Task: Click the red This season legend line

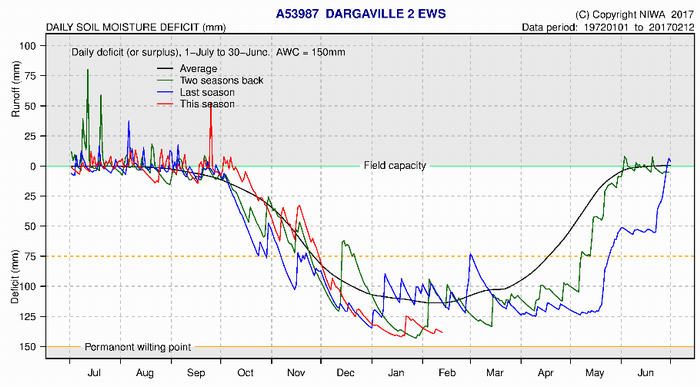Action: click(165, 104)
